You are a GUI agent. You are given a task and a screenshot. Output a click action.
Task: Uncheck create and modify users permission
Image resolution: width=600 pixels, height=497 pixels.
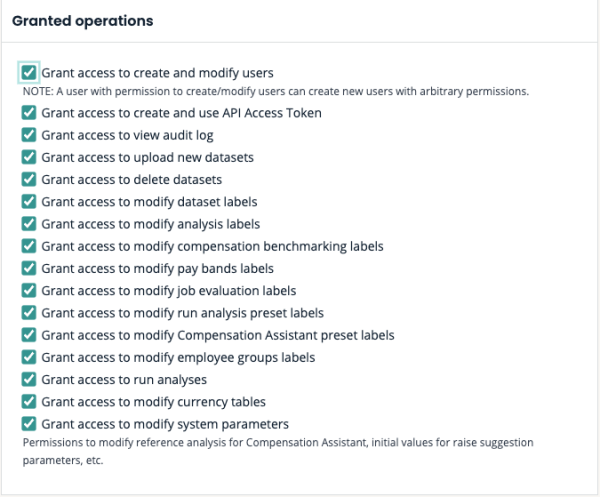click(29, 73)
